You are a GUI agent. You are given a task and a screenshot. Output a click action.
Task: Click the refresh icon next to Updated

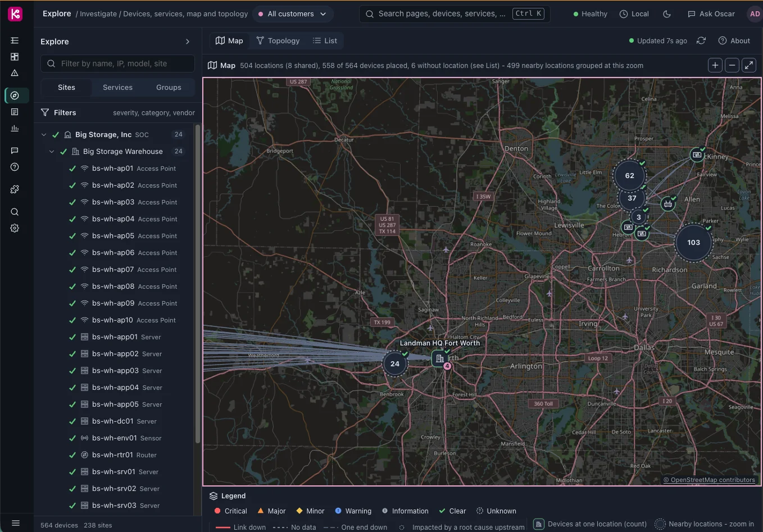coord(701,40)
